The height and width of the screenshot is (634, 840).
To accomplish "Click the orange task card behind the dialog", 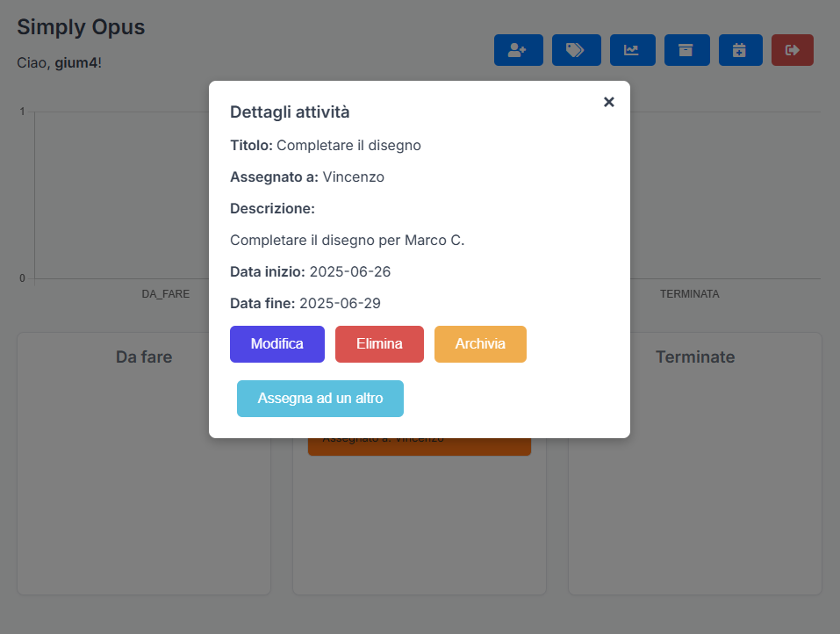I will point(420,447).
